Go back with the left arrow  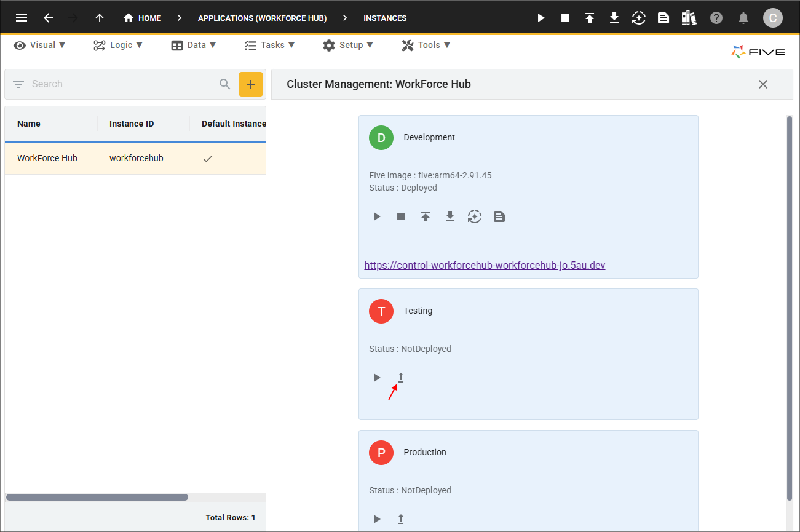[x=49, y=18]
